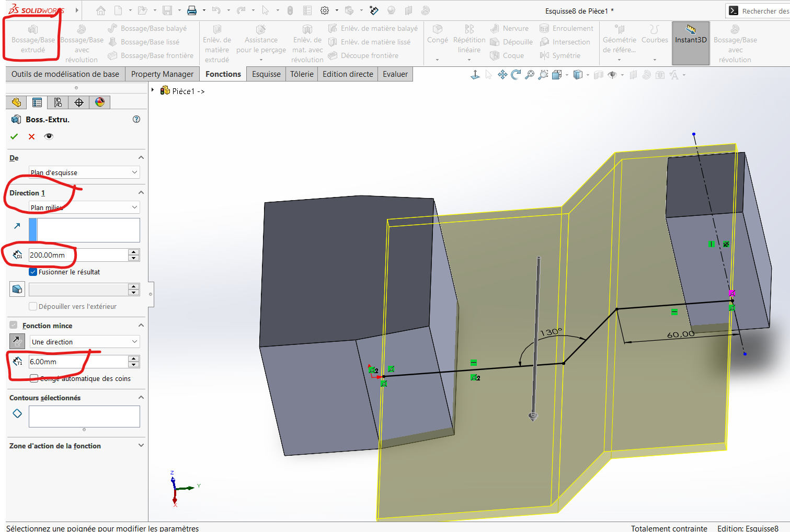This screenshot has height=532, width=790.
Task: Click the 6.00mm thickness field
Action: 78,362
